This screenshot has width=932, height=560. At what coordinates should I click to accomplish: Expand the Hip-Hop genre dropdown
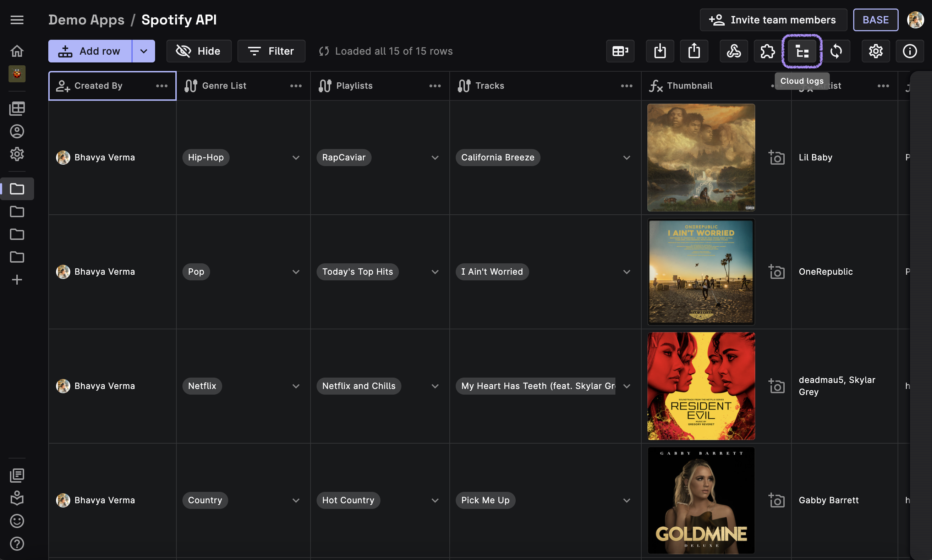[296, 157]
